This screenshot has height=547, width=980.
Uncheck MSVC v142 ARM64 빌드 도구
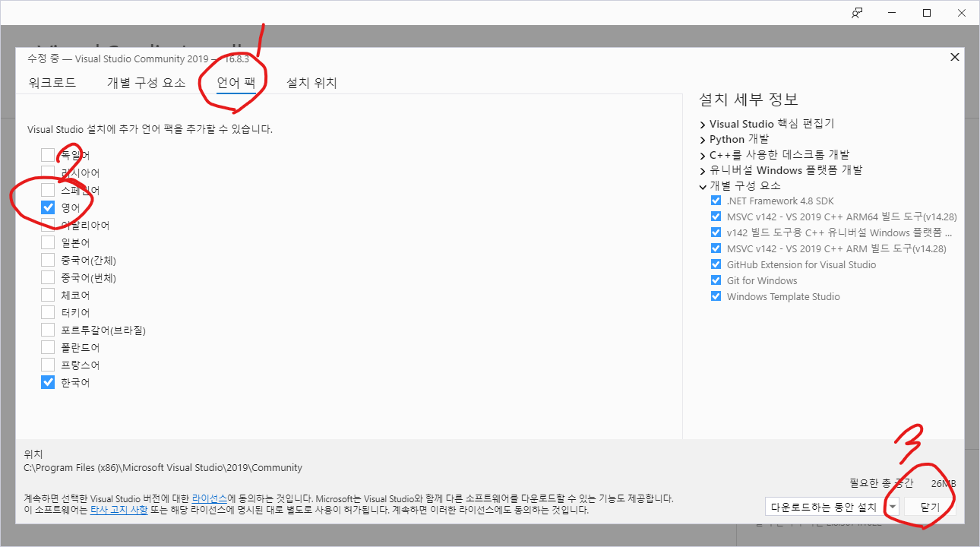pyautogui.click(x=716, y=217)
